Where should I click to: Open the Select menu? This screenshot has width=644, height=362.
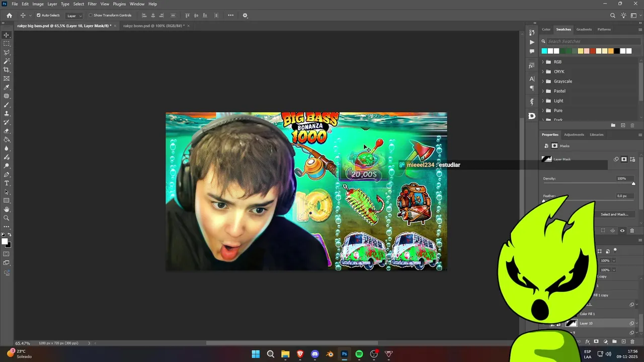click(x=78, y=4)
